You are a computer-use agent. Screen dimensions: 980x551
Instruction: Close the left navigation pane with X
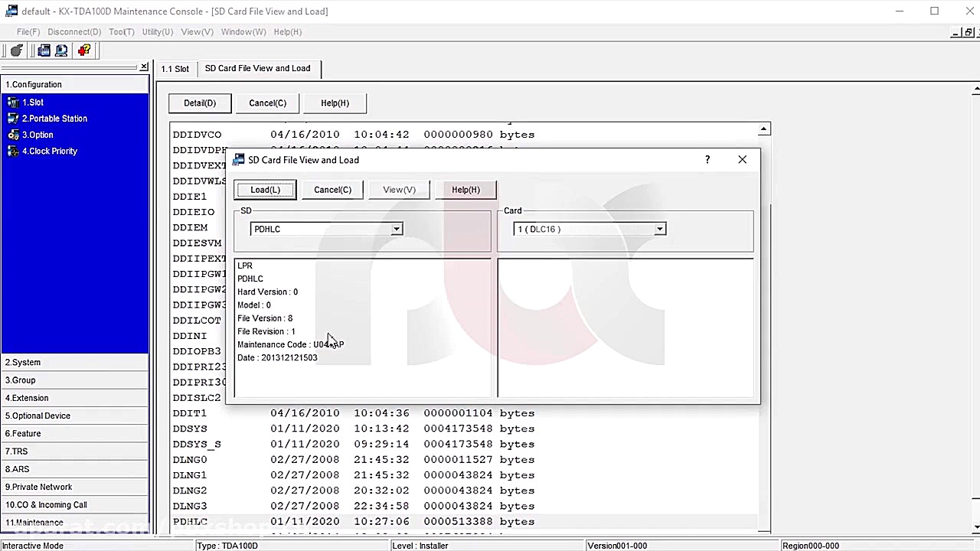pyautogui.click(x=144, y=67)
